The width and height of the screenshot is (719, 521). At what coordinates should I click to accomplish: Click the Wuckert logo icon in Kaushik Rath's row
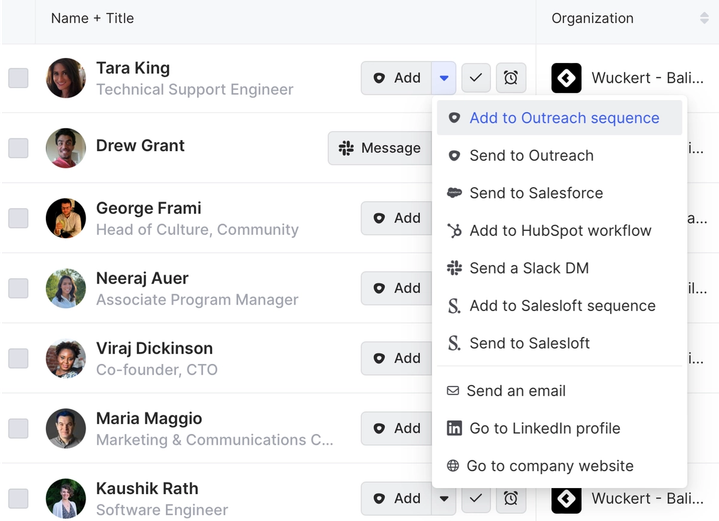(567, 498)
